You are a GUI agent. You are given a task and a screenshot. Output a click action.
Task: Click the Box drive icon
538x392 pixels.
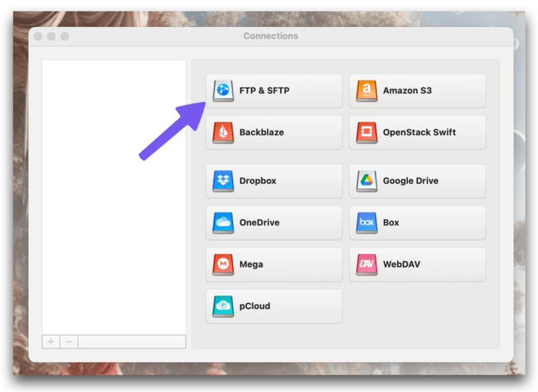point(366,223)
